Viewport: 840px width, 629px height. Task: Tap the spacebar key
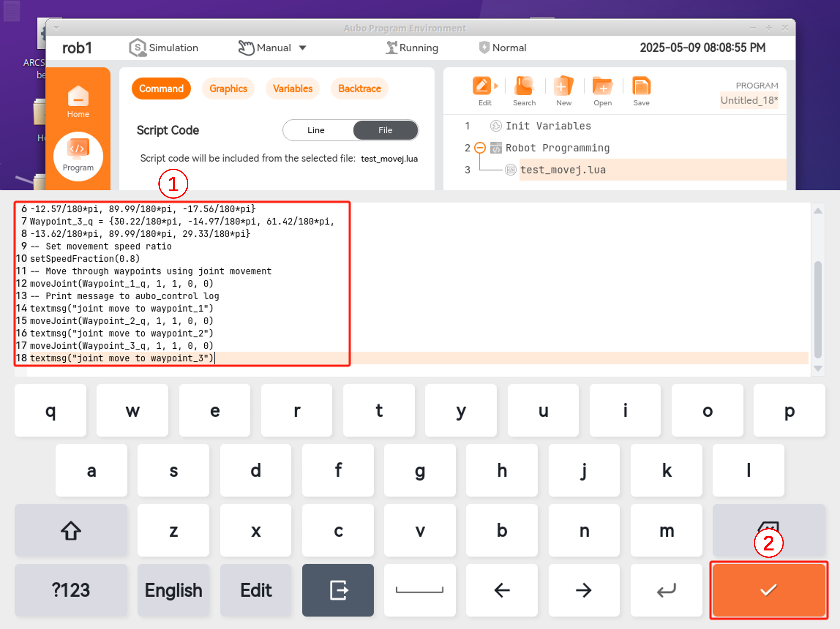coord(420,590)
